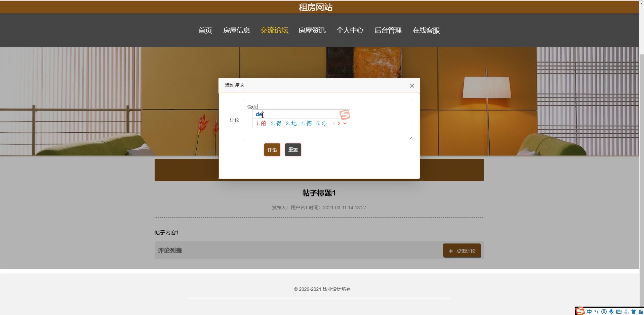Viewport: 644px width, 315px height.
Task: Select candidate 3. 地
Action: pos(291,123)
